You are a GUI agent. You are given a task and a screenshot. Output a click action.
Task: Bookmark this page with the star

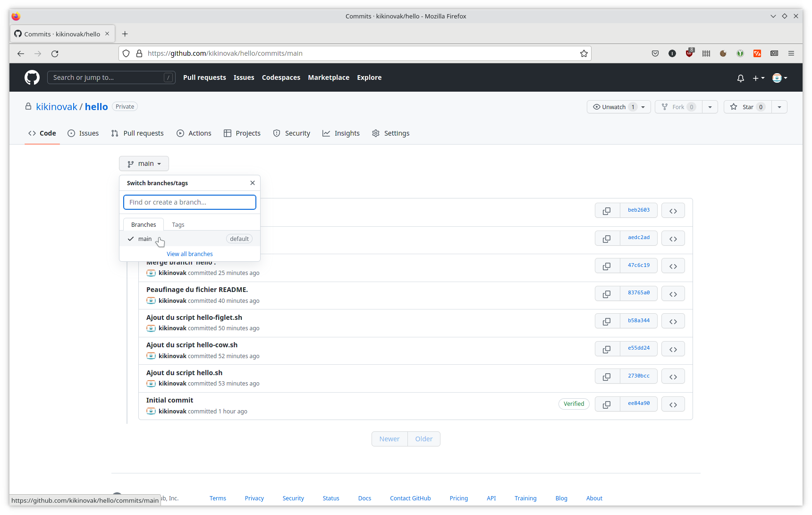[x=584, y=53]
